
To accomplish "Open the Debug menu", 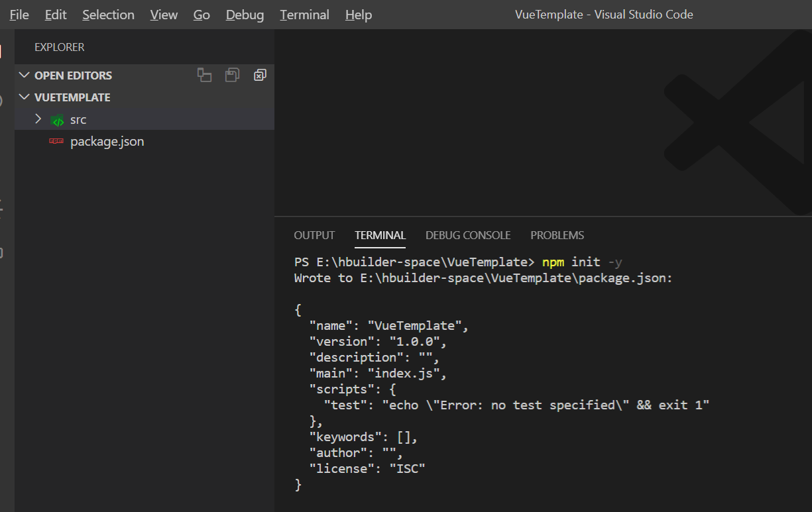I will point(245,15).
